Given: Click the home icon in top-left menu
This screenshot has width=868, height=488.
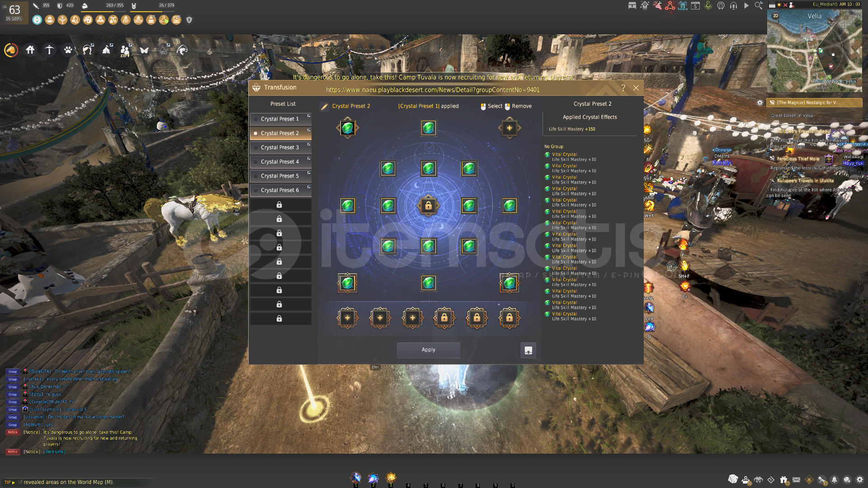Looking at the screenshot, I should tap(30, 50).
